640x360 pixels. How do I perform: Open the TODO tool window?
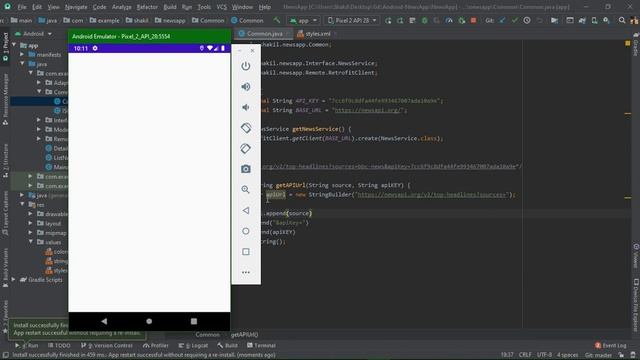pyautogui.click(x=59, y=345)
